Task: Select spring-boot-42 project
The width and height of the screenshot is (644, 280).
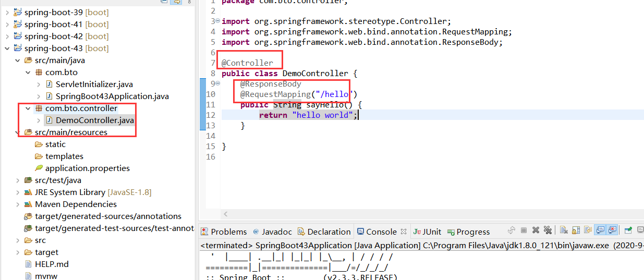Action: 54,36
